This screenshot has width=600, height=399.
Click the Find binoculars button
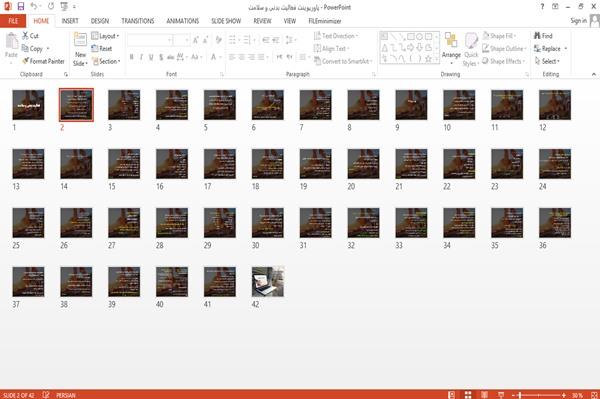543,36
